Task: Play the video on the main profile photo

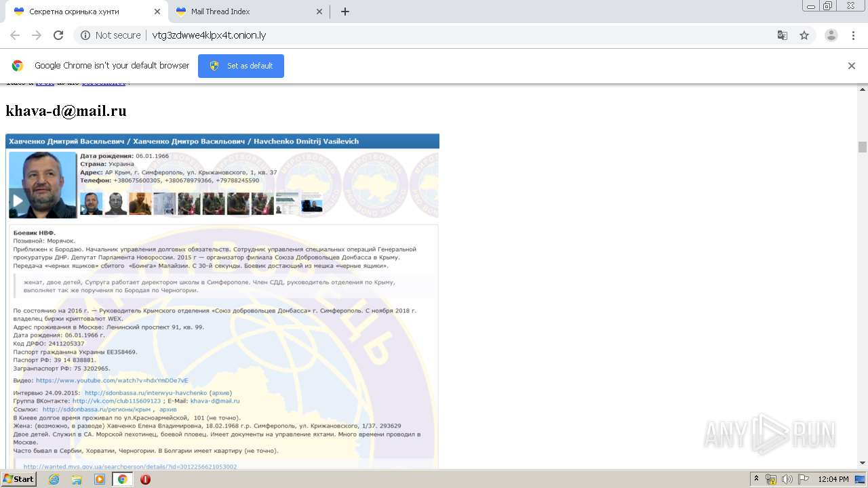Action: click(18, 201)
